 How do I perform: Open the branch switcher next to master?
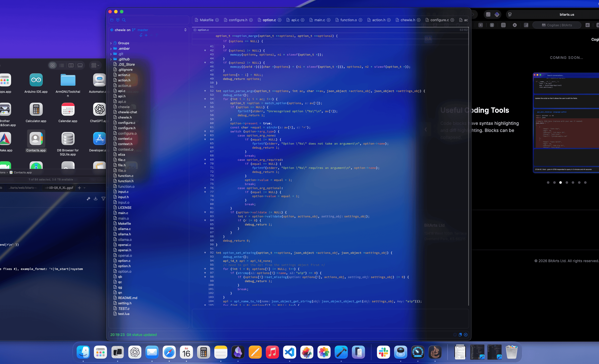[x=185, y=30]
